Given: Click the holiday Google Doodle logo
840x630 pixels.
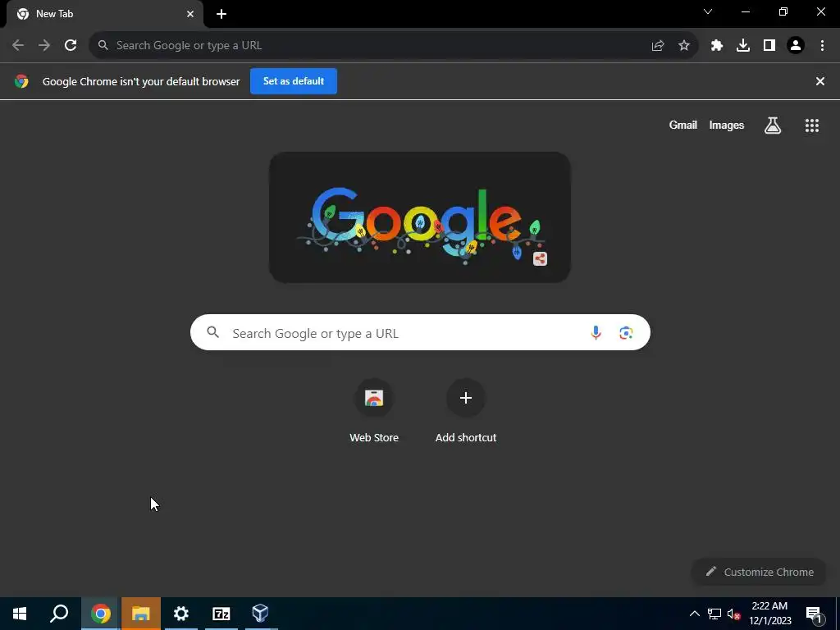Looking at the screenshot, I should coord(419,217).
